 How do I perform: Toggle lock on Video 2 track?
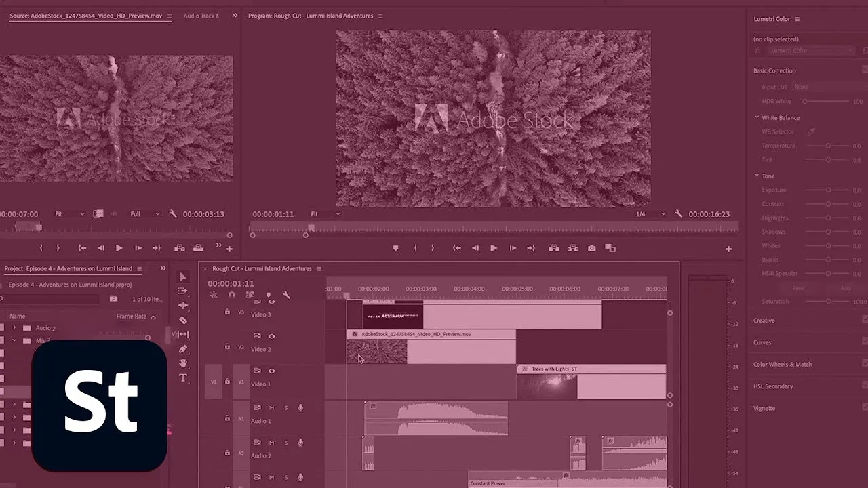pos(227,346)
